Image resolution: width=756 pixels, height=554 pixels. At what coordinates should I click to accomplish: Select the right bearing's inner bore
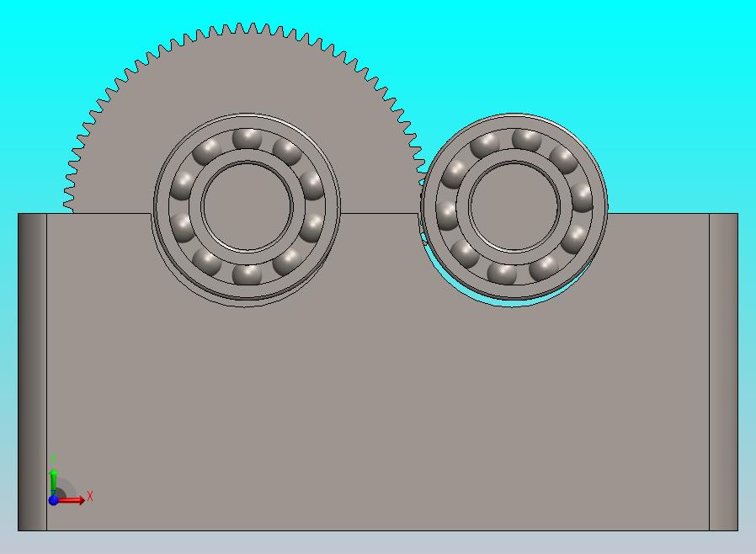(514, 206)
